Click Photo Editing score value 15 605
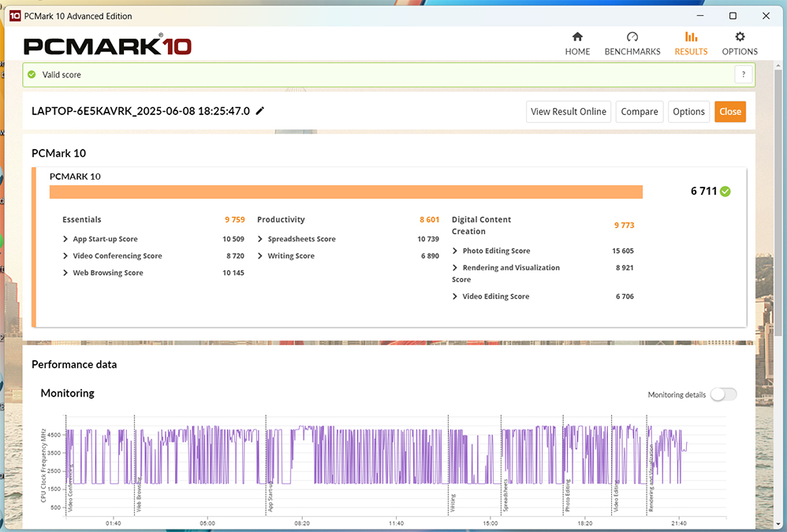 (x=623, y=251)
